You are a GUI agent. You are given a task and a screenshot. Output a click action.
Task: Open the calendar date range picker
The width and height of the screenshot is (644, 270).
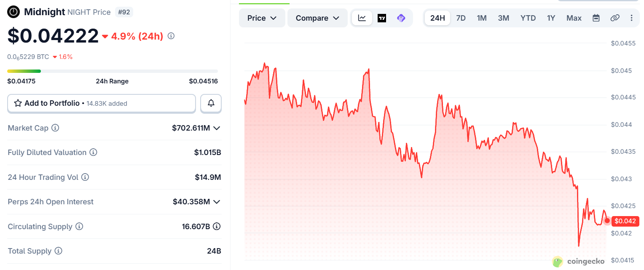(596, 18)
